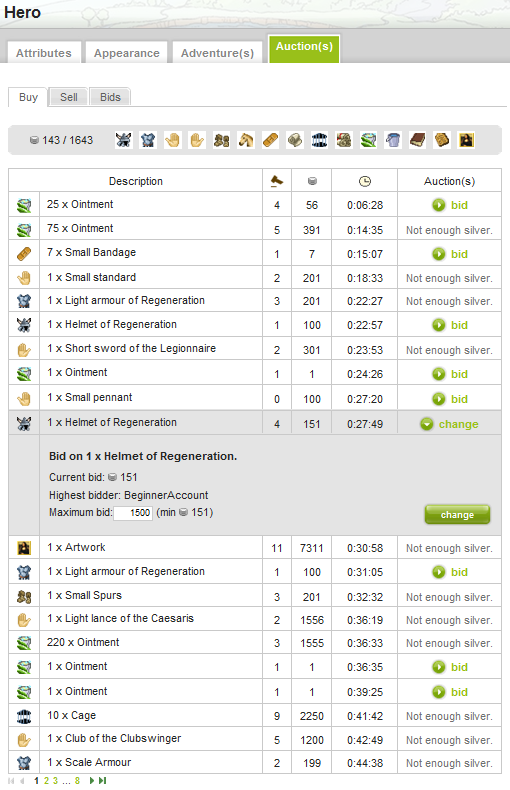Filter auctions by artwork painting icon
Screen dimensions: 510x790
[x=467, y=140]
